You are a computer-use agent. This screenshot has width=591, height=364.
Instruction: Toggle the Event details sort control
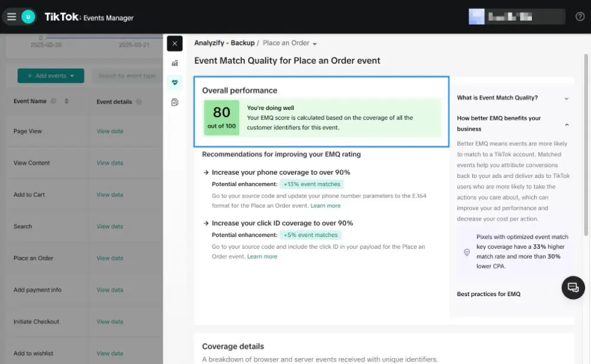[139, 101]
